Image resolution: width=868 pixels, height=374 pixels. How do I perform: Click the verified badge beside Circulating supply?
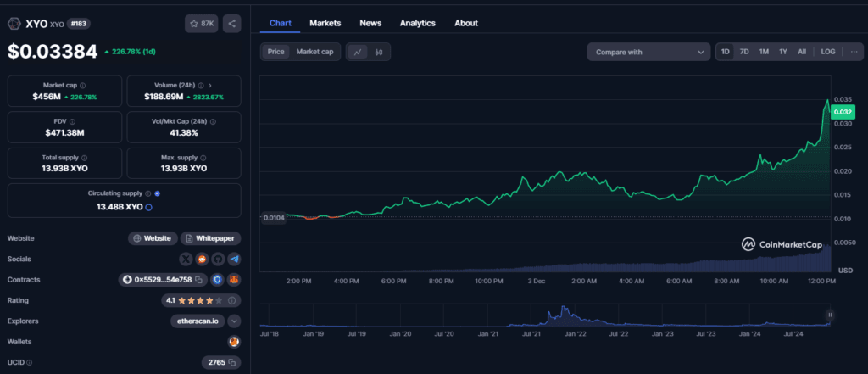157,193
